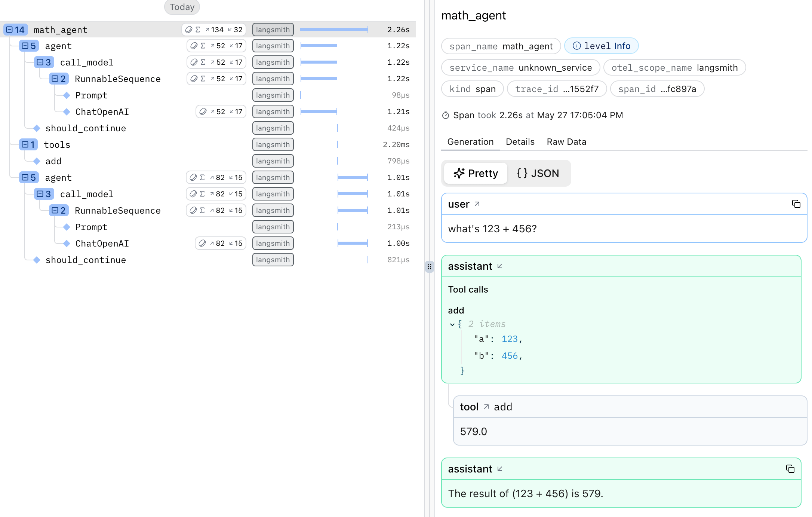
Task: Copy the final assistant message
Action: point(790,469)
